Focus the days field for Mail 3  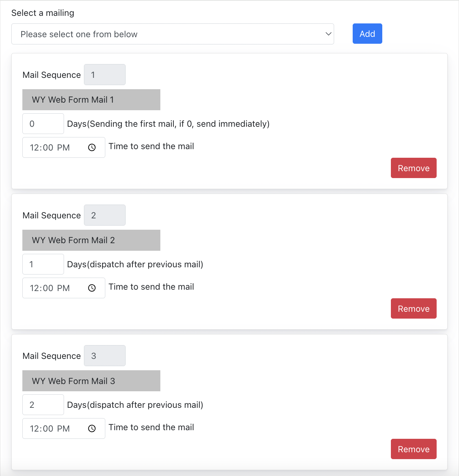coord(43,405)
